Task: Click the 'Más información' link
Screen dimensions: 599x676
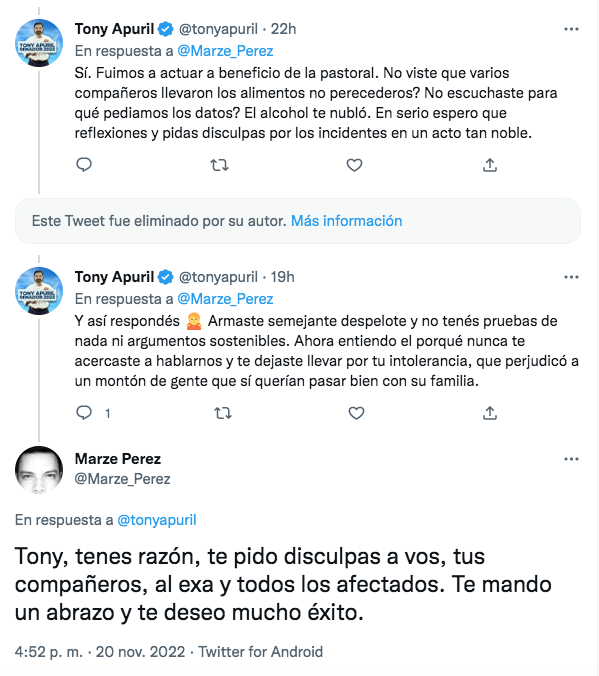Action: (347, 221)
